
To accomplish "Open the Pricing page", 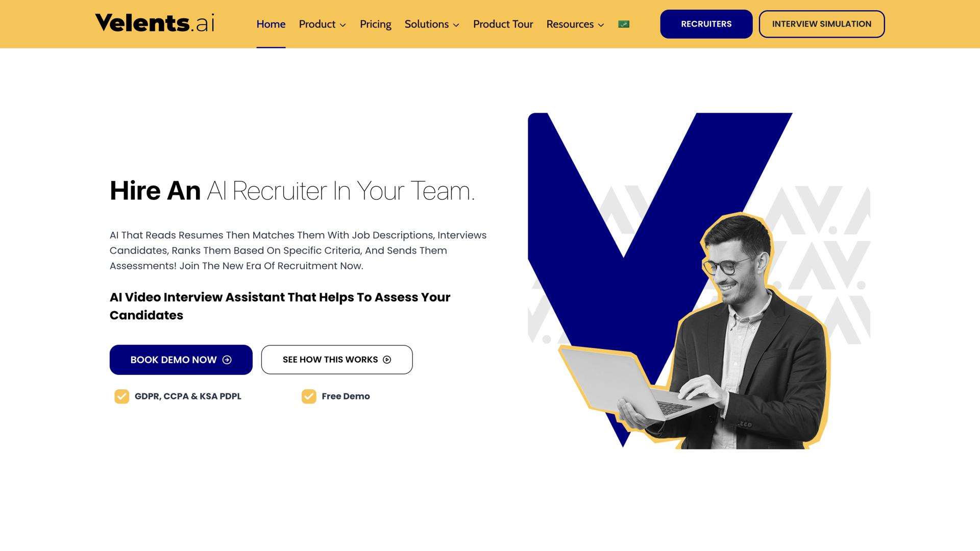I will pos(376,24).
